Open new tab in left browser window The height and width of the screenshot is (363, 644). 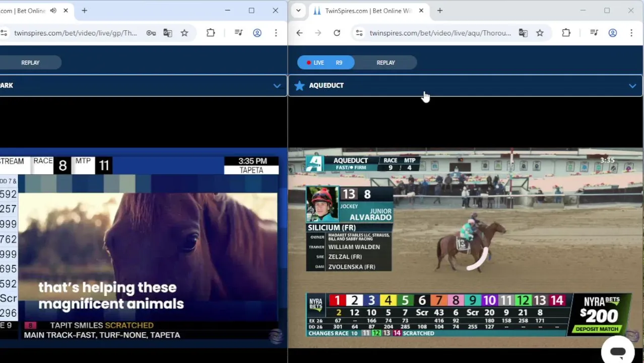pyautogui.click(x=84, y=11)
